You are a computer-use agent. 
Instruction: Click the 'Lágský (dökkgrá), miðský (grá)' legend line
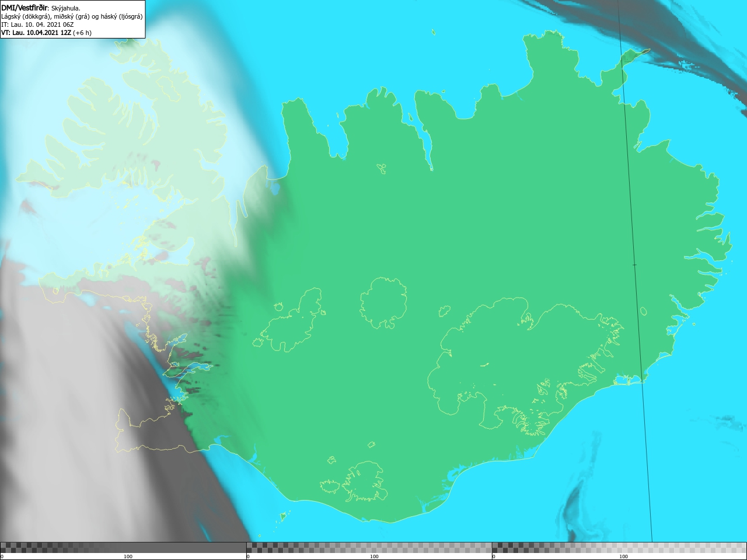pos(72,16)
